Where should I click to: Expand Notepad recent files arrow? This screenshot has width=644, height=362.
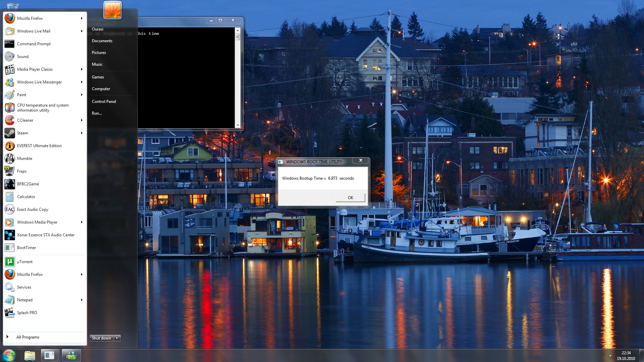[x=82, y=300]
